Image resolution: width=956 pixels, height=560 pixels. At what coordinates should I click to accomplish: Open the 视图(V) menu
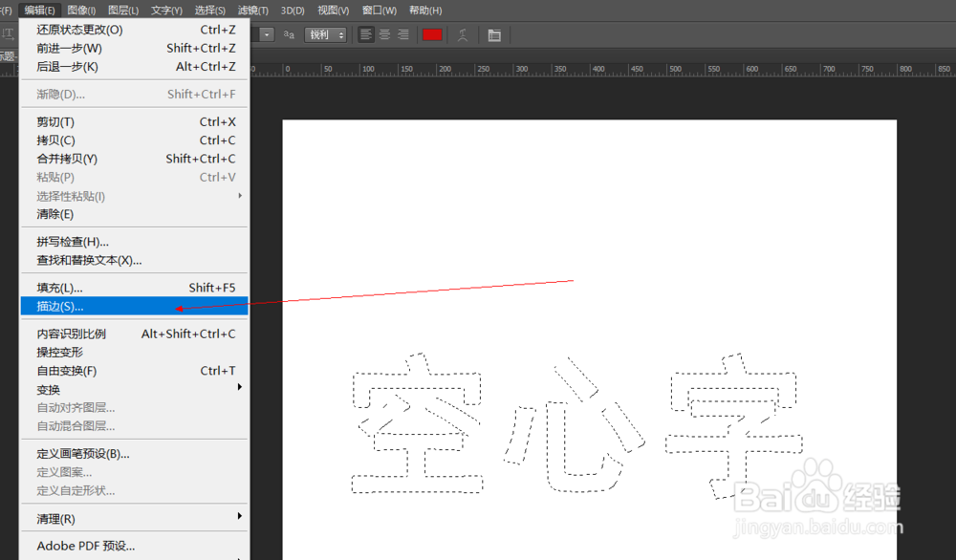pyautogui.click(x=333, y=11)
